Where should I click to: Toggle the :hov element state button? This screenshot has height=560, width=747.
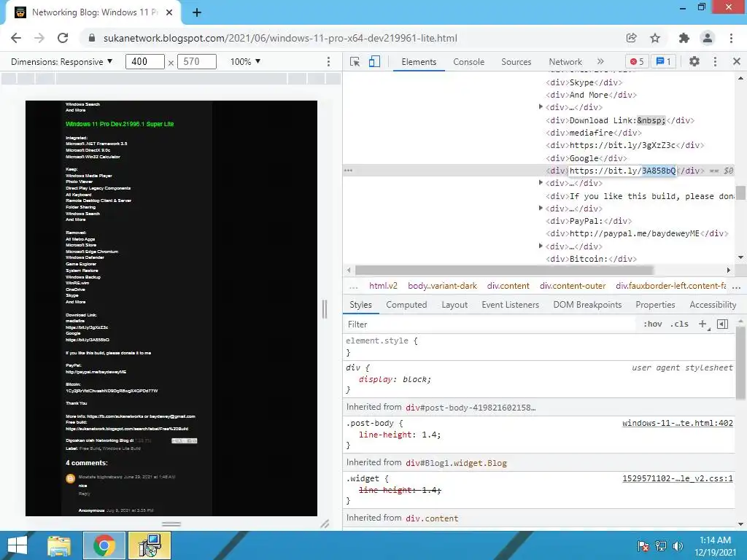653,324
